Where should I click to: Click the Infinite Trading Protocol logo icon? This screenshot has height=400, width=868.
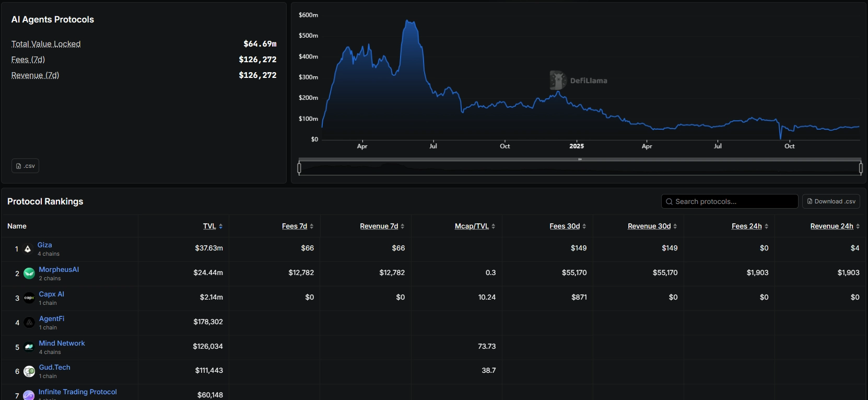29,395
